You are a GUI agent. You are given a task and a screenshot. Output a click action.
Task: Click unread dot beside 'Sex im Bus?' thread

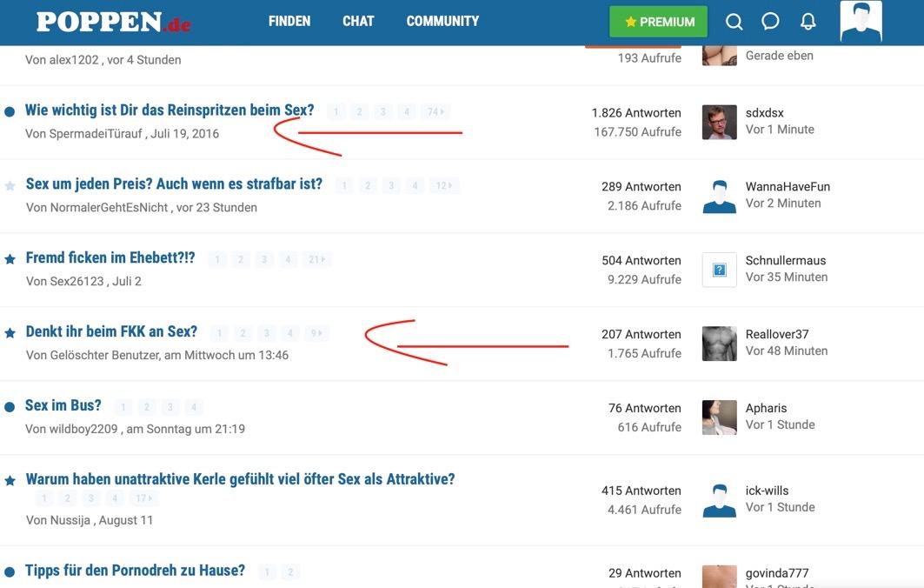pos(10,407)
